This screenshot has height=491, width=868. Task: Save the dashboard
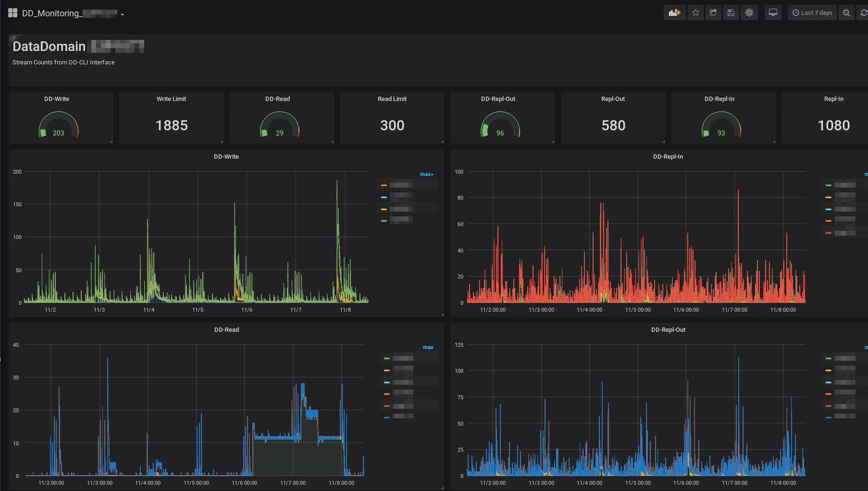(x=731, y=13)
